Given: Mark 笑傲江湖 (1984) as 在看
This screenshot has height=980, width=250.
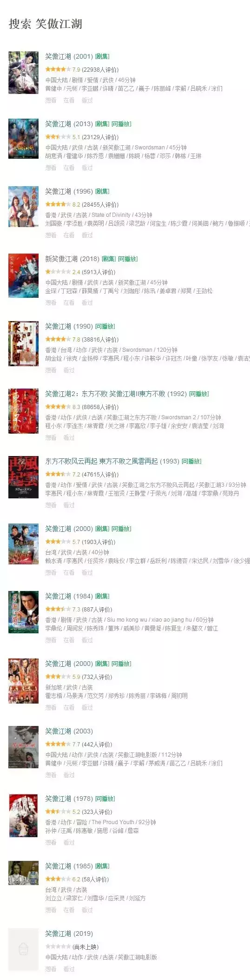Looking at the screenshot, I should (x=69, y=640).
